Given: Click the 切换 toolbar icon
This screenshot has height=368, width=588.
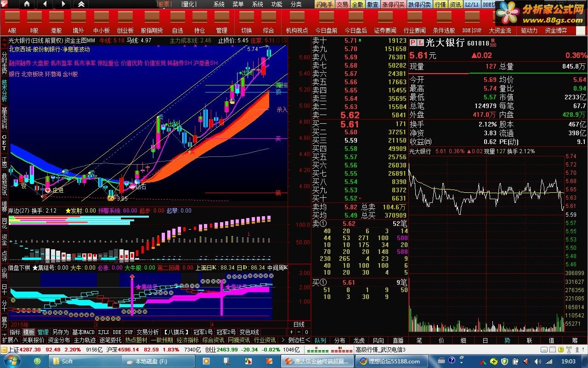Looking at the screenshot, I should 246,22.
